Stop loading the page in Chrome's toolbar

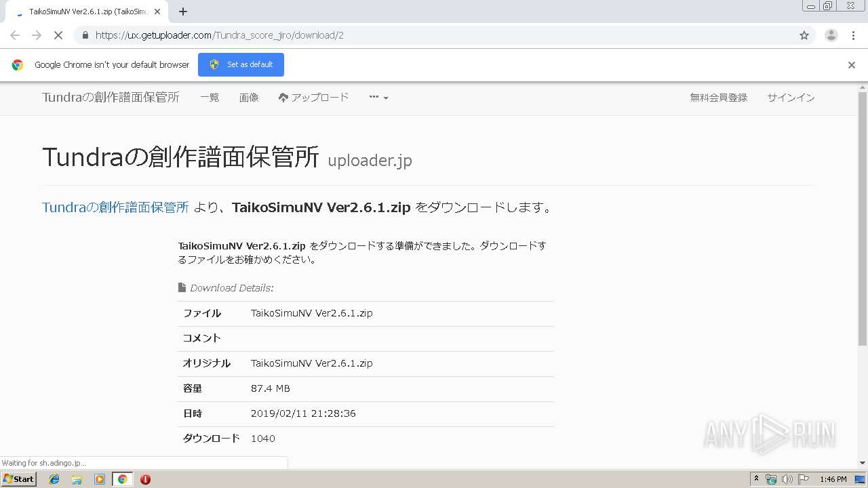58,35
